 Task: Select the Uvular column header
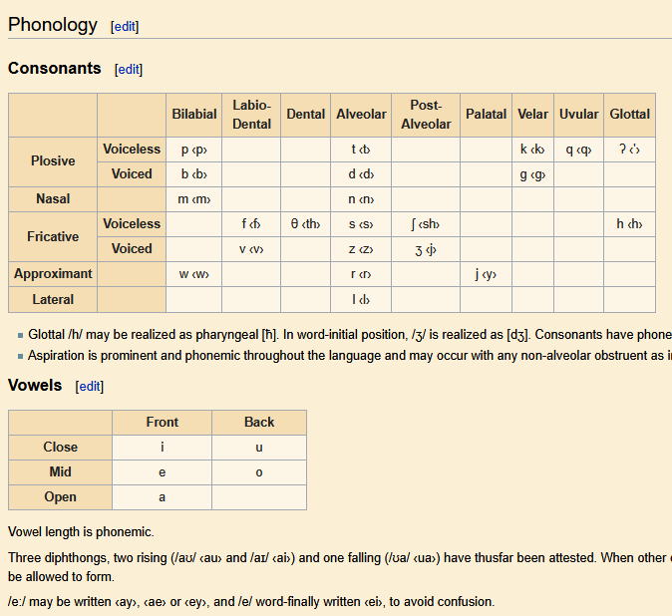579,115
